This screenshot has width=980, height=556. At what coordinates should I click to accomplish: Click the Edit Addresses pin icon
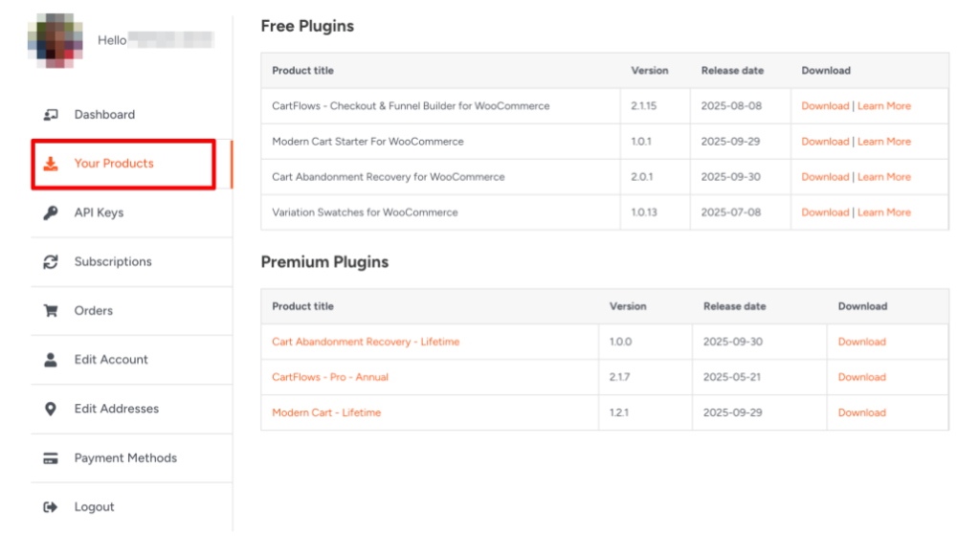[51, 409]
